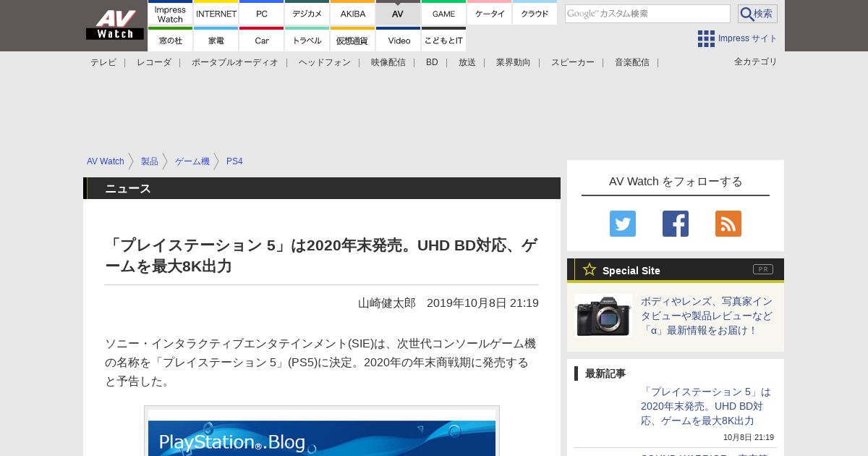This screenshot has height=456, width=868.
Task: Click the AV Watch breadcrumb link
Action: pos(106,161)
